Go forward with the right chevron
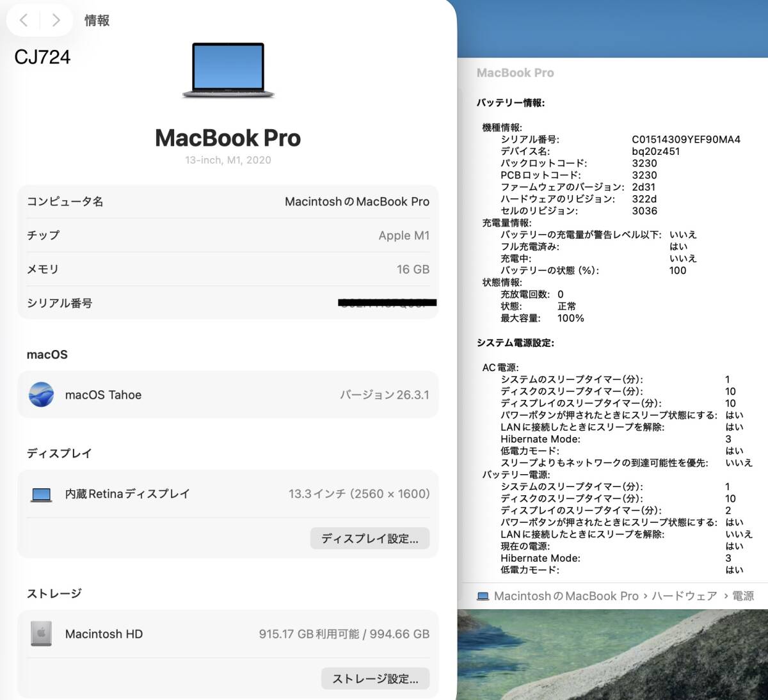Viewport: 768px width, 700px height. [56, 20]
